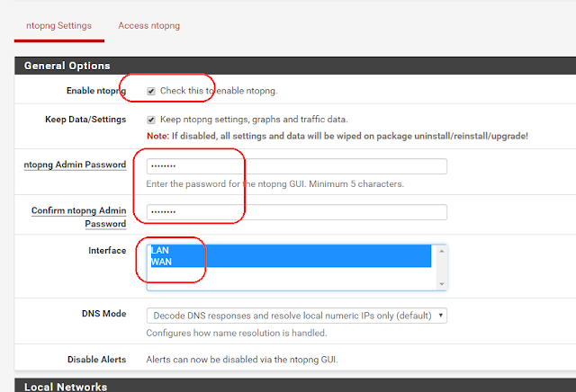Click the 'Keep ntopng settings, graphs' text
576x392 pixels.
click(x=254, y=120)
